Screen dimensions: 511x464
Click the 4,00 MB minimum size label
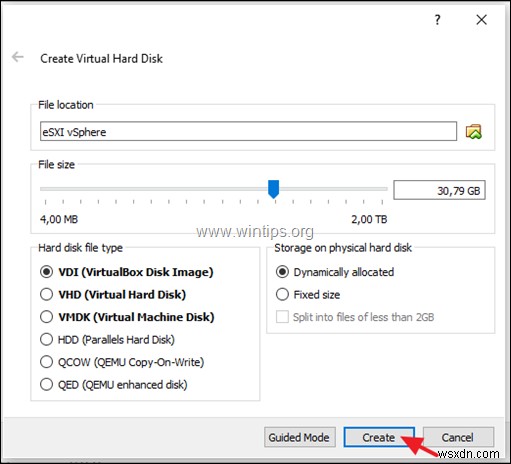pos(59,219)
